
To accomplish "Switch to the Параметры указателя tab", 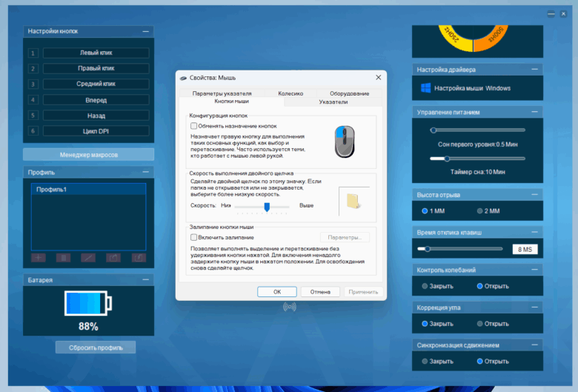I will click(222, 93).
